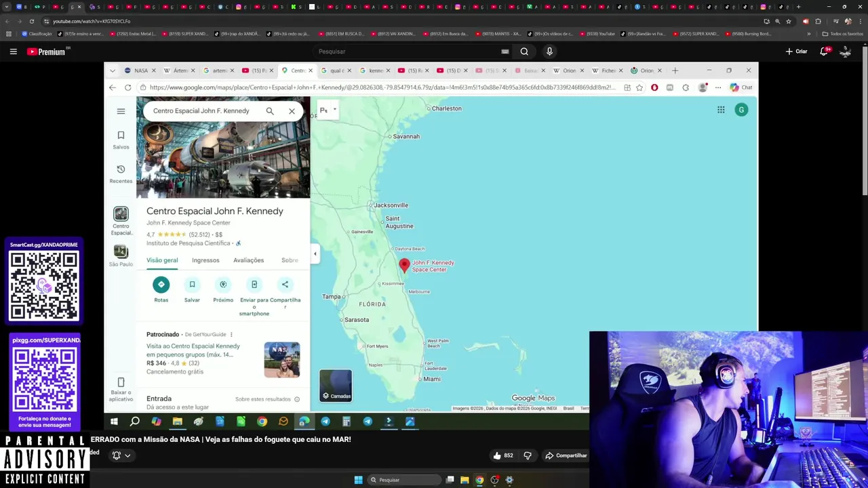Open Chrome in bottom taskbar

479,480
